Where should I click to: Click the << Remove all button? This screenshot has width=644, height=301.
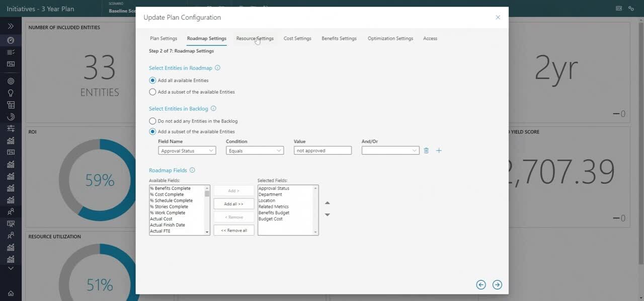coord(234,230)
